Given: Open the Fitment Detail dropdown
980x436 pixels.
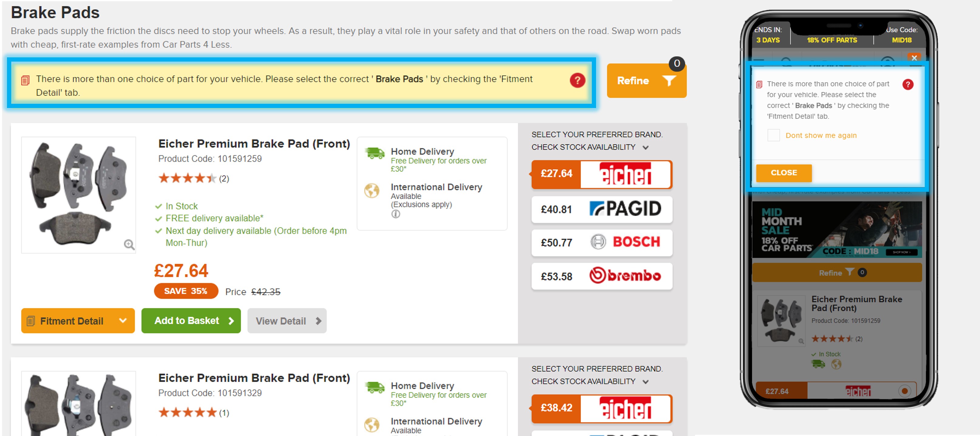Looking at the screenshot, I should [x=78, y=321].
